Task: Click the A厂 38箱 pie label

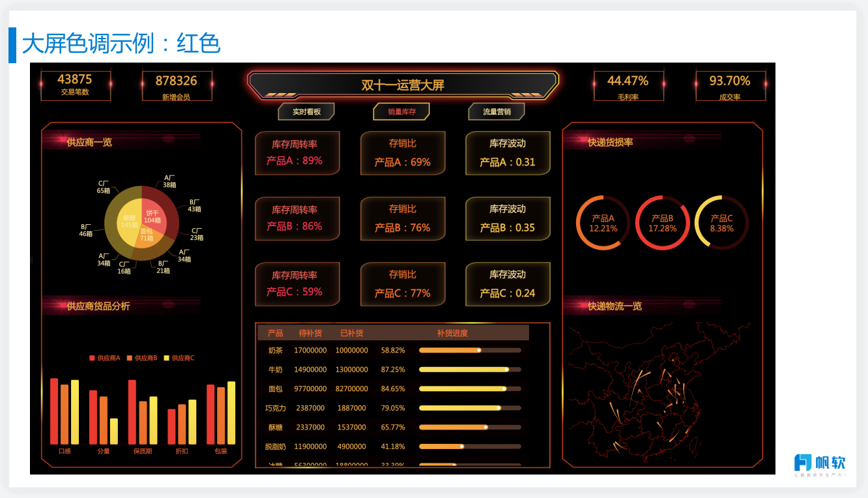Action: point(169,181)
